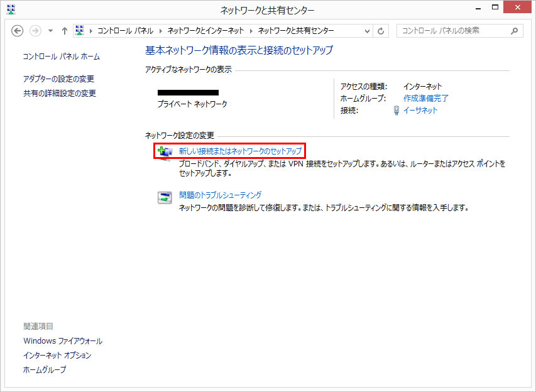Expand the arrow before コントロール パネル breadcrumb

click(91, 31)
